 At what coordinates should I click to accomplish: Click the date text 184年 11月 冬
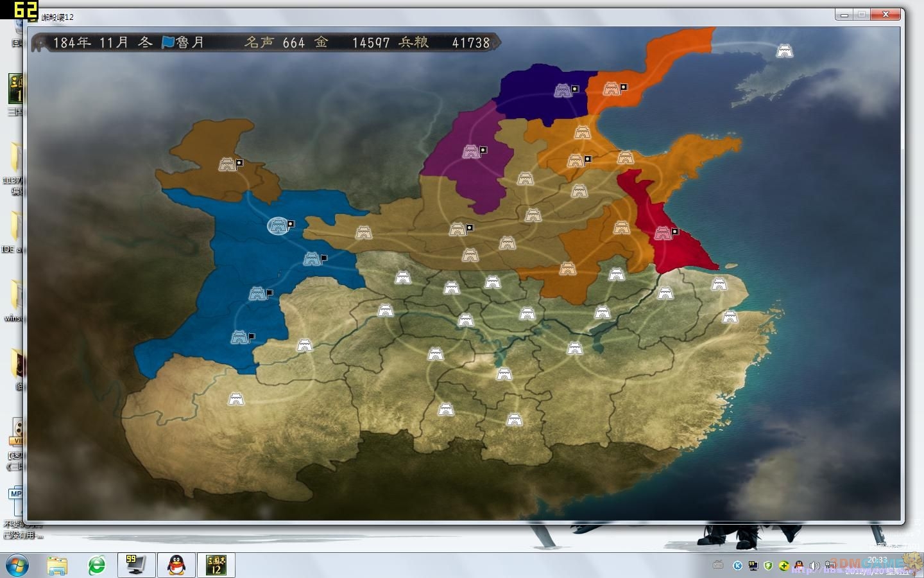coord(103,42)
